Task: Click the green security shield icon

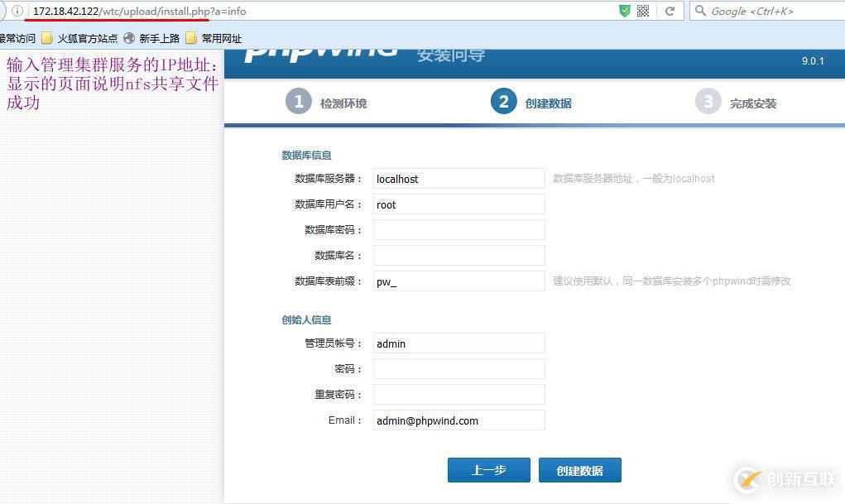Action: pyautogui.click(x=626, y=12)
